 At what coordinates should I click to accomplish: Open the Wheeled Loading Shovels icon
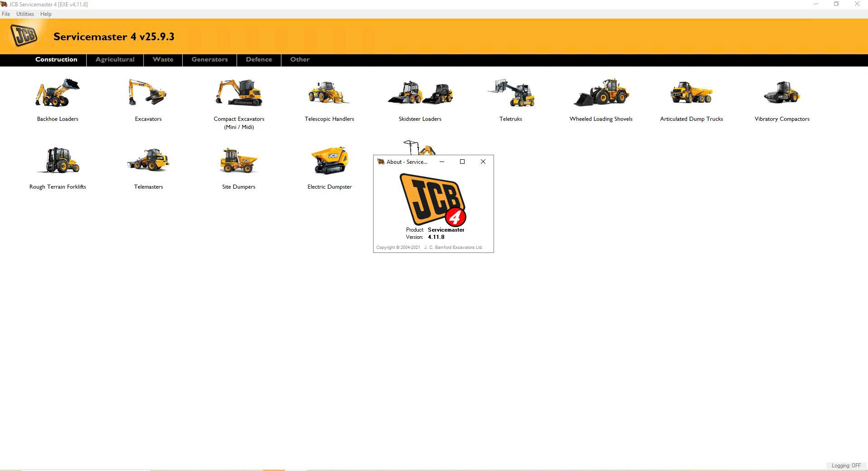601,92
